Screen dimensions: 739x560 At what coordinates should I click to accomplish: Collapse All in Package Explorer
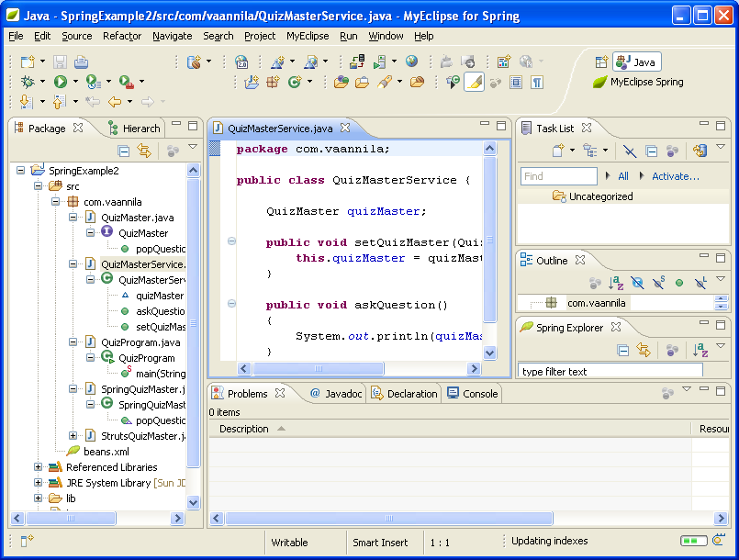click(124, 151)
